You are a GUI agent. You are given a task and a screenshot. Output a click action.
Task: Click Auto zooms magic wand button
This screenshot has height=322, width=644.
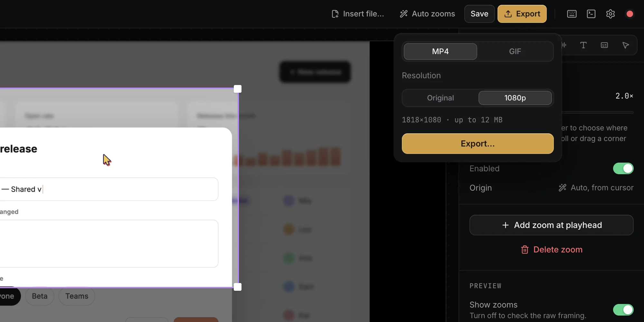[x=427, y=14]
